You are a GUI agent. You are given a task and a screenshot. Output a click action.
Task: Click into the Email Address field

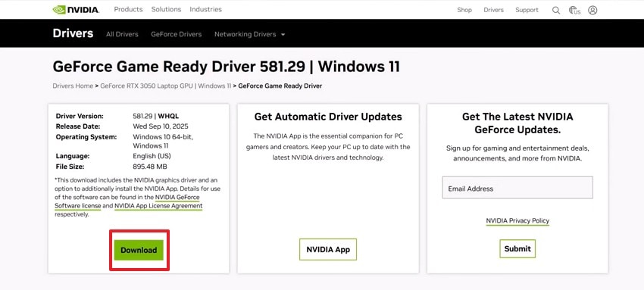(x=517, y=188)
